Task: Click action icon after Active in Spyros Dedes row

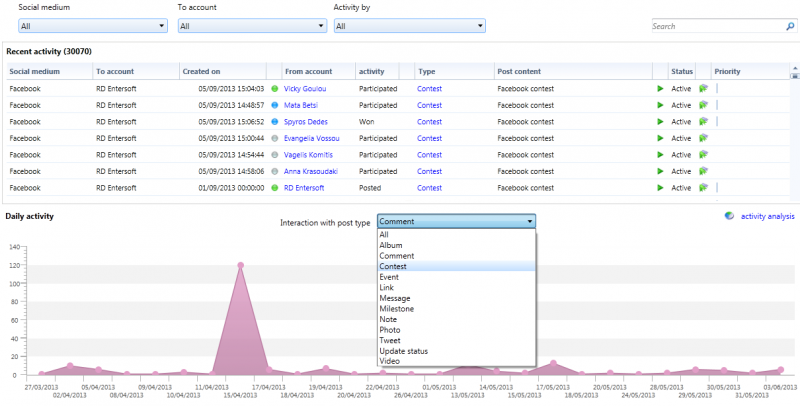Action: coord(704,122)
